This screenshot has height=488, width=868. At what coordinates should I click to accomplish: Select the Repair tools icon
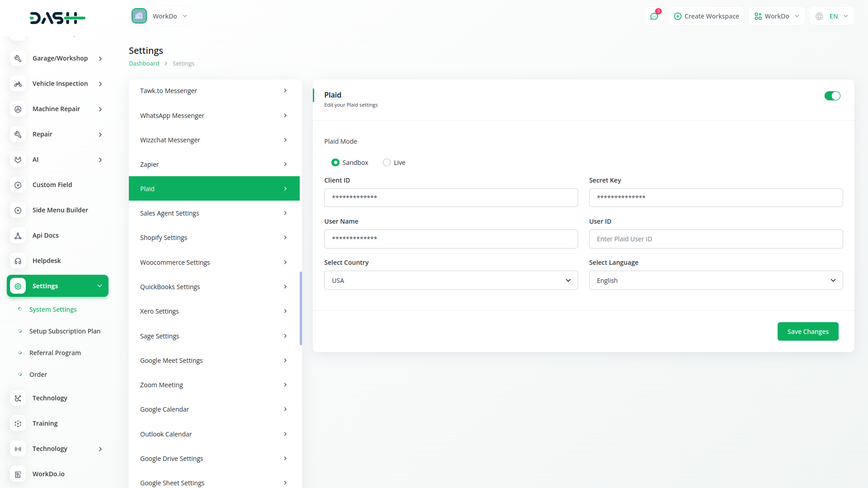click(18, 134)
